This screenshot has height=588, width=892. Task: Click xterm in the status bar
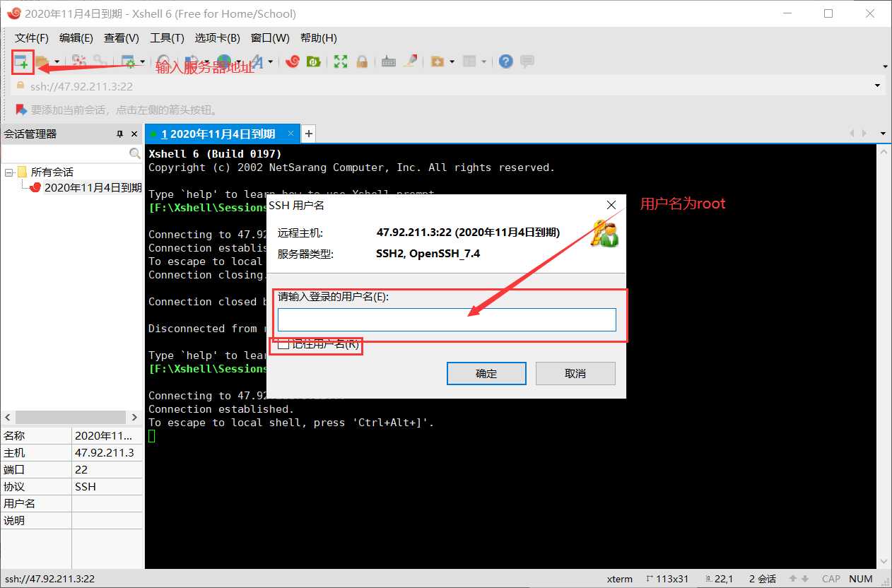620,579
